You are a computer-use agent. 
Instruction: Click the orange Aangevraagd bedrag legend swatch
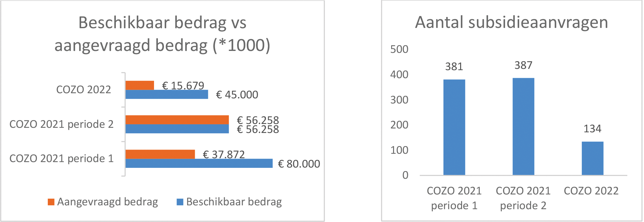pos(51,202)
